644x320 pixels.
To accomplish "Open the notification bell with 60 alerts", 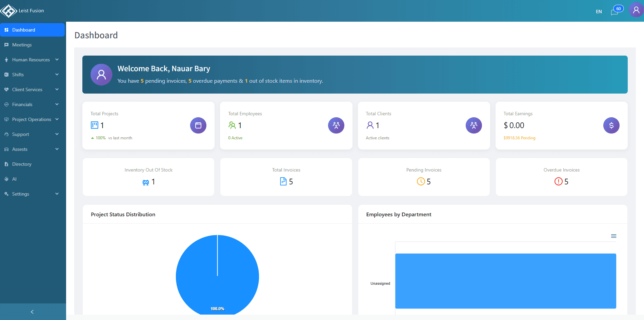I will point(614,11).
